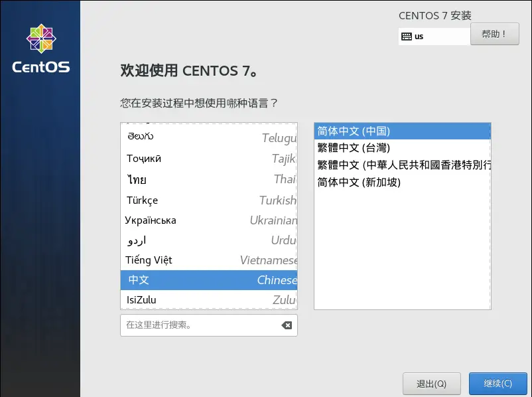Click the keyboard layout icon next to 'us'

pos(406,37)
